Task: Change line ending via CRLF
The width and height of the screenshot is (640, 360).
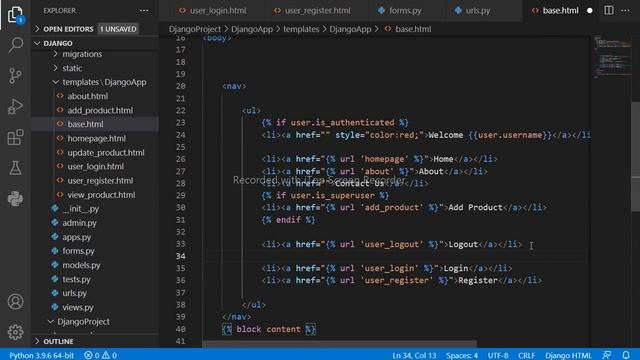Action: (x=526, y=356)
